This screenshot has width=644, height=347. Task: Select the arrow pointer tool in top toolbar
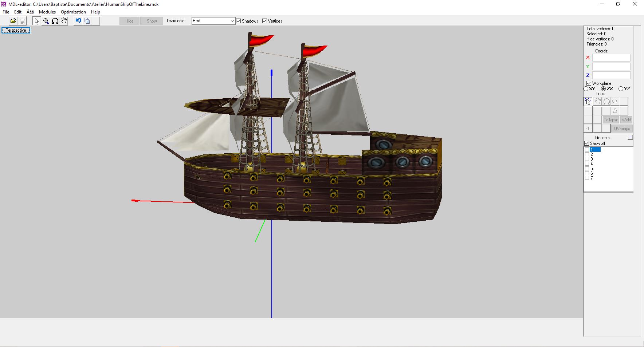[x=36, y=21]
